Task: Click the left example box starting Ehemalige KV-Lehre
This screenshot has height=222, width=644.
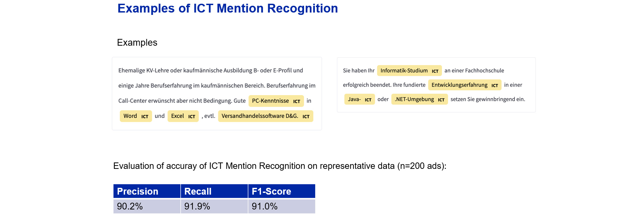Action: 217,93
